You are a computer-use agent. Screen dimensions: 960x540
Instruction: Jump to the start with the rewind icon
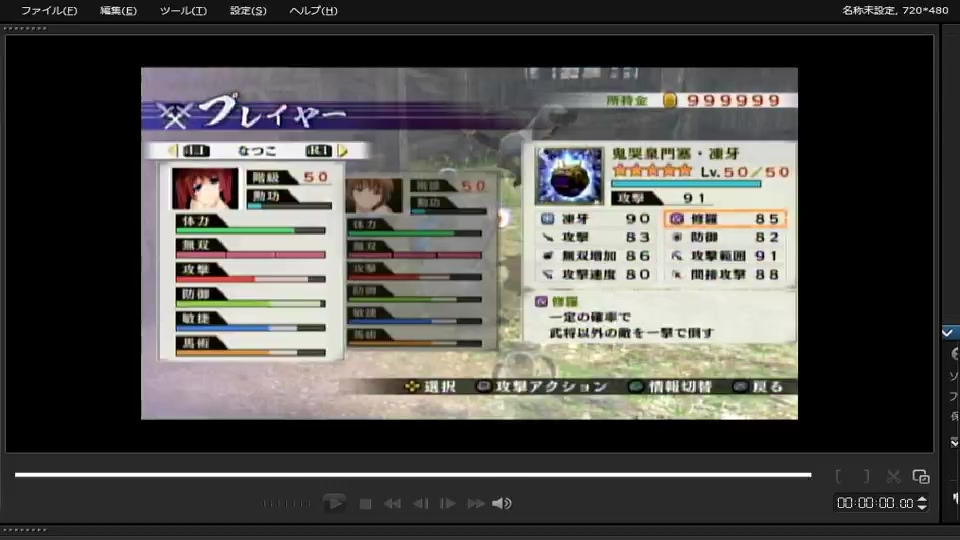392,504
